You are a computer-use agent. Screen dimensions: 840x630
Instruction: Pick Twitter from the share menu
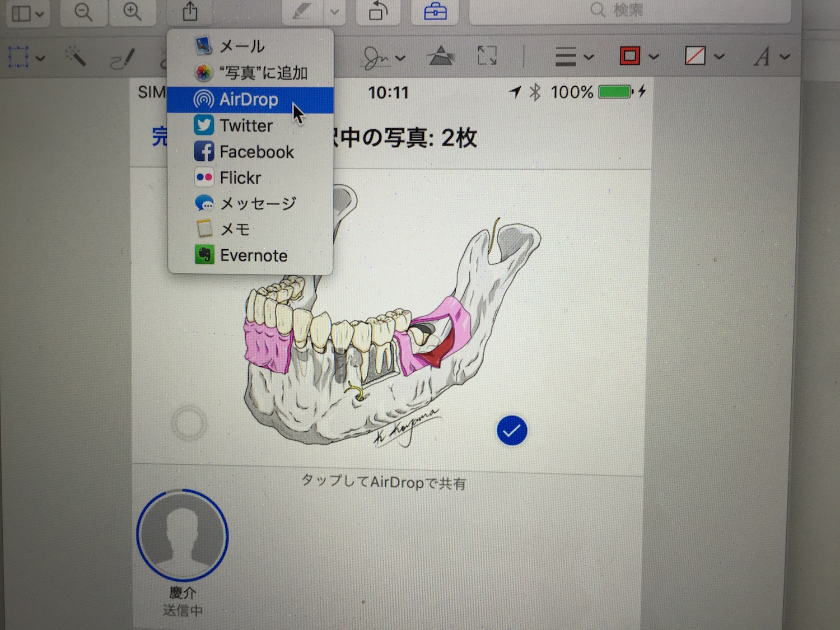tap(246, 125)
